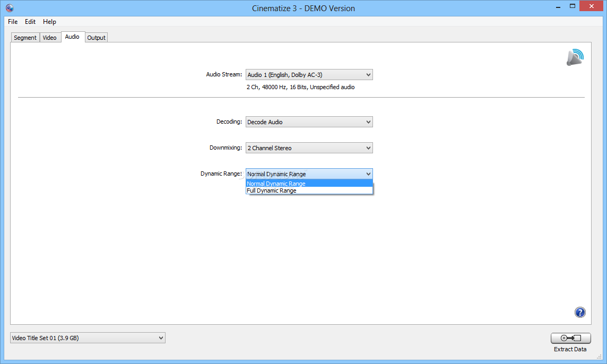Open the Downmixing dropdown
Viewport: 607px width, 364px height.
(309, 148)
